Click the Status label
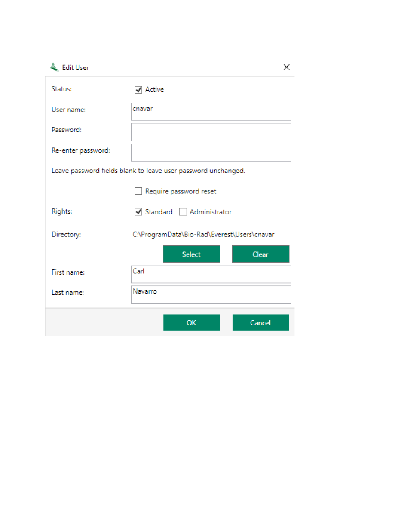394x532 pixels. click(x=62, y=89)
